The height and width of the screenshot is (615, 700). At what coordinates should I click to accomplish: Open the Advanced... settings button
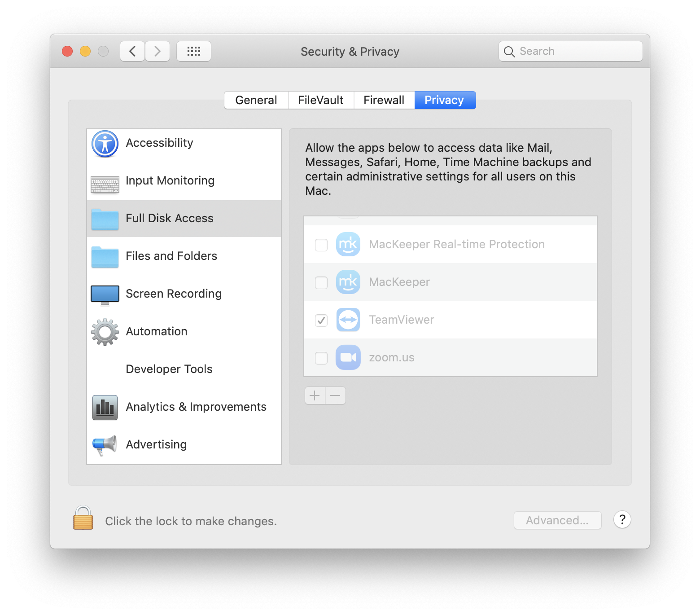(557, 520)
